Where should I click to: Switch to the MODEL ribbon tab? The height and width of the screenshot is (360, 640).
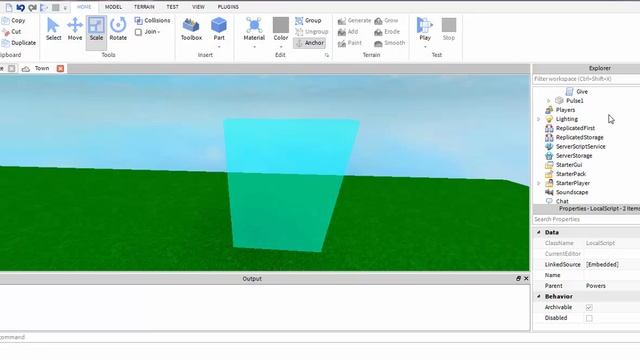tap(113, 7)
